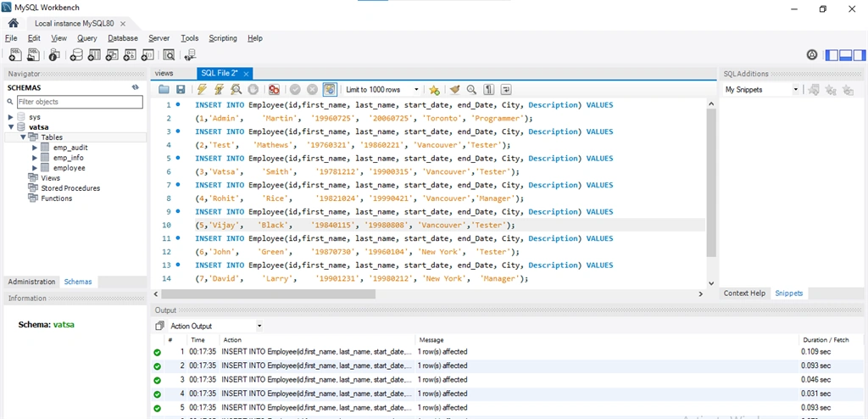The image size is (868, 419).
Task: Toggle auto-commit mode
Action: [330, 89]
